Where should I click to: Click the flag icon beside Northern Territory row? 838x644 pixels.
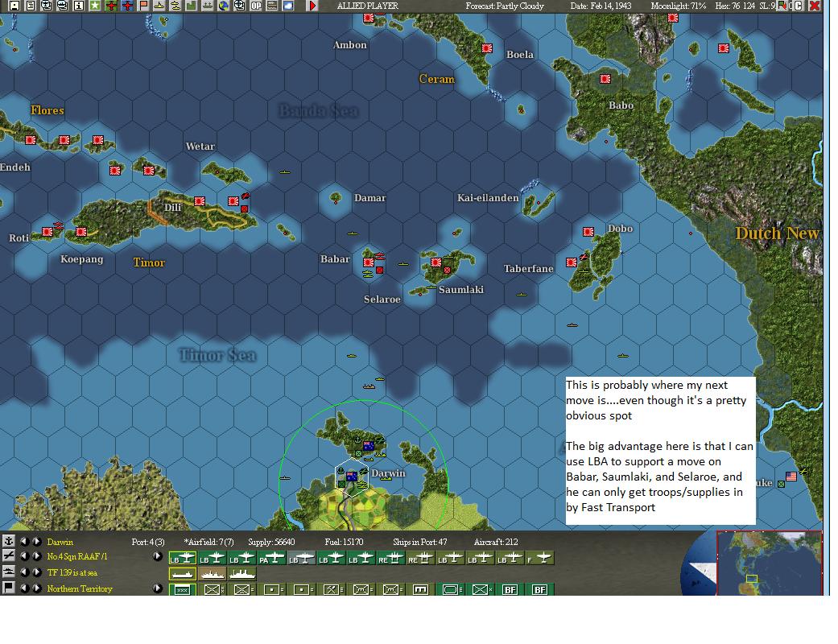(x=8, y=588)
